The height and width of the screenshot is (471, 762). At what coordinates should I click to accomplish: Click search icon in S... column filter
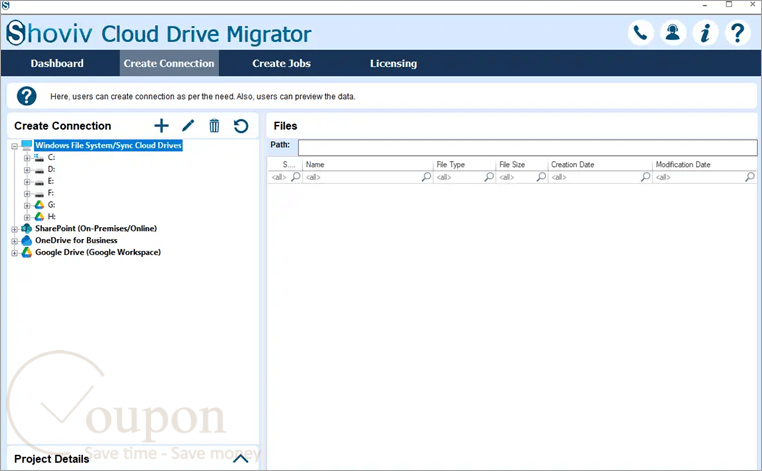pos(295,177)
